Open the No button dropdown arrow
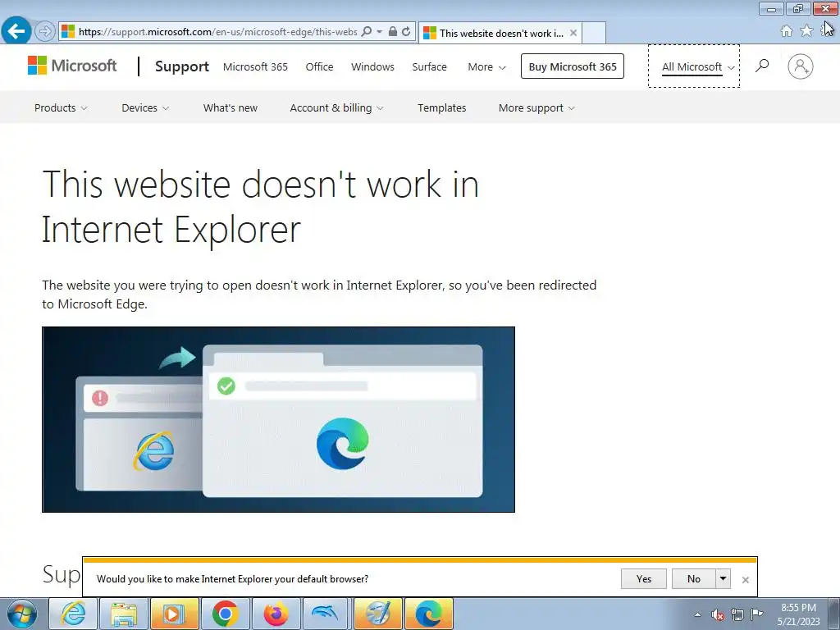 coord(723,578)
